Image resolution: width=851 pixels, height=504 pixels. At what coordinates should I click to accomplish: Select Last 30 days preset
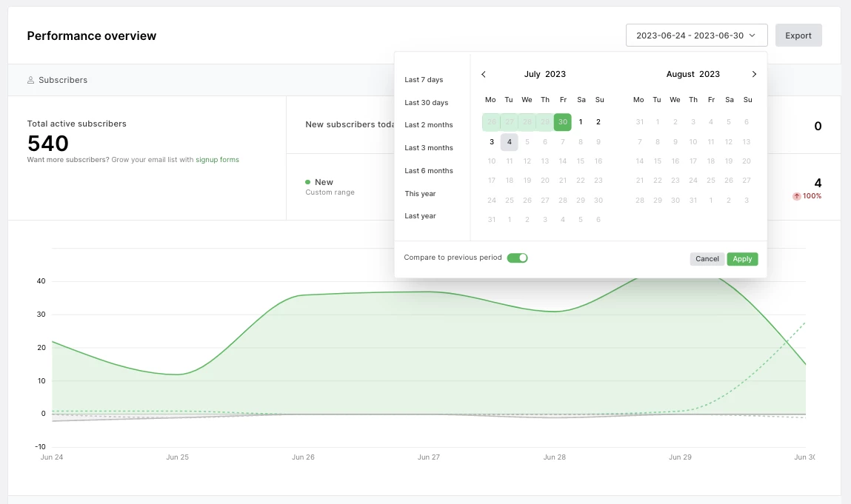tap(426, 103)
